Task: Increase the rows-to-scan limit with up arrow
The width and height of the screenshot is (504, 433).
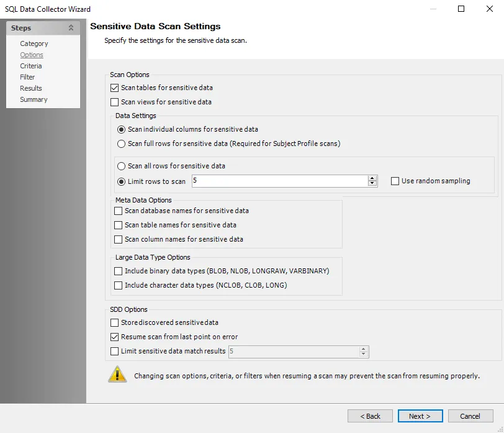Action: click(x=372, y=178)
